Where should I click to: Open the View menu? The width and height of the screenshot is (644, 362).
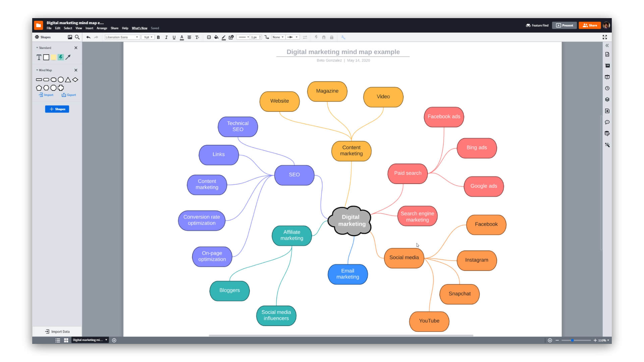click(78, 28)
